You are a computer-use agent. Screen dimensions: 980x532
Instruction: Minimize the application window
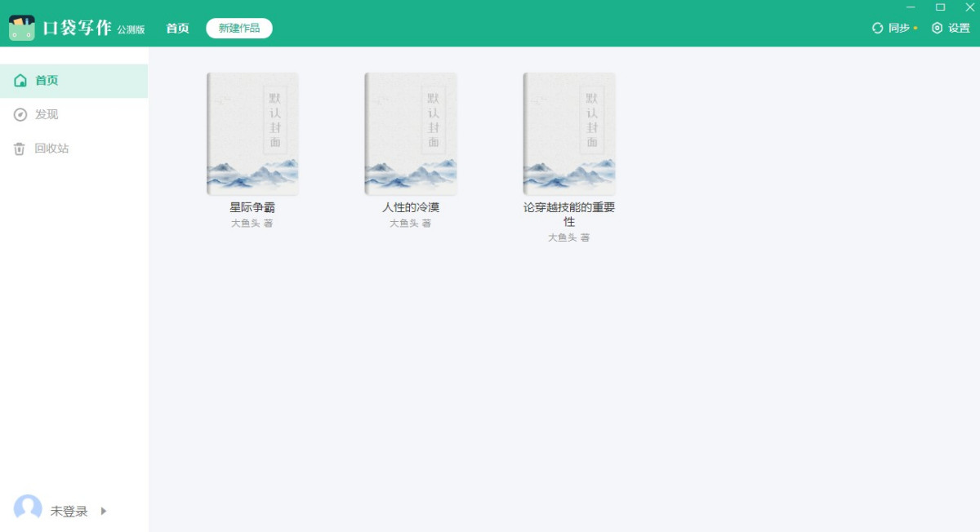pos(911,7)
